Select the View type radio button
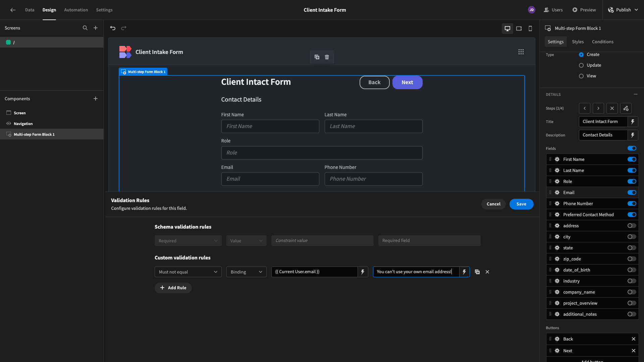The image size is (644, 362). pos(581,76)
